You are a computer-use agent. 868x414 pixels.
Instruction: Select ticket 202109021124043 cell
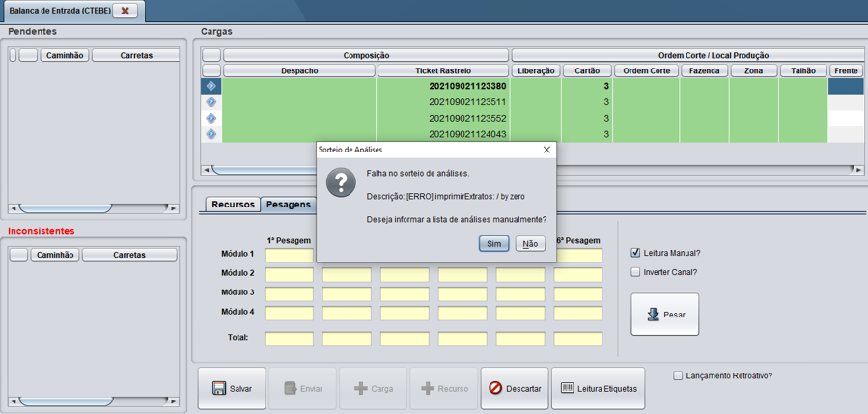(x=443, y=134)
